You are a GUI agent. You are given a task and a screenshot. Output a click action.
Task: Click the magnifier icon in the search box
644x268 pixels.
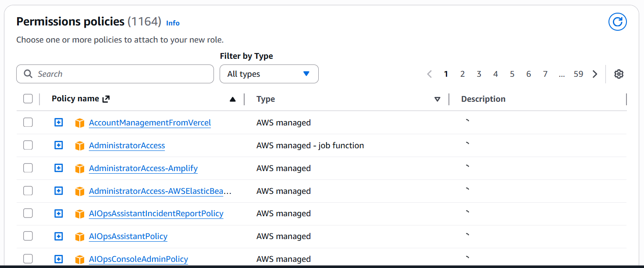28,74
